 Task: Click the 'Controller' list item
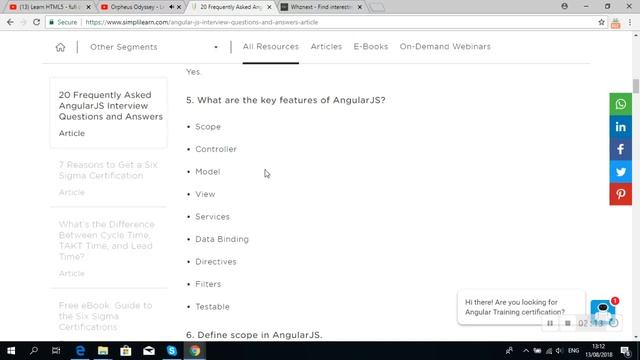pyautogui.click(x=216, y=149)
